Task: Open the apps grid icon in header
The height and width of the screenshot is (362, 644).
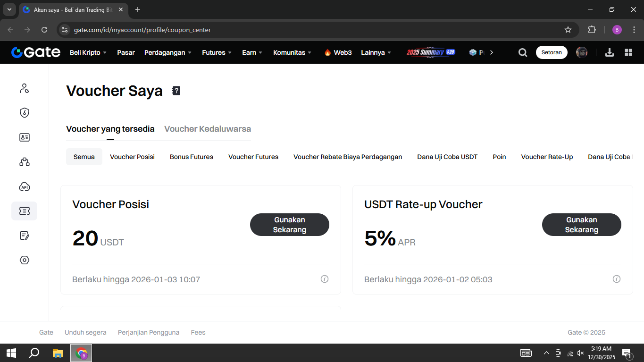Action: [x=628, y=52]
